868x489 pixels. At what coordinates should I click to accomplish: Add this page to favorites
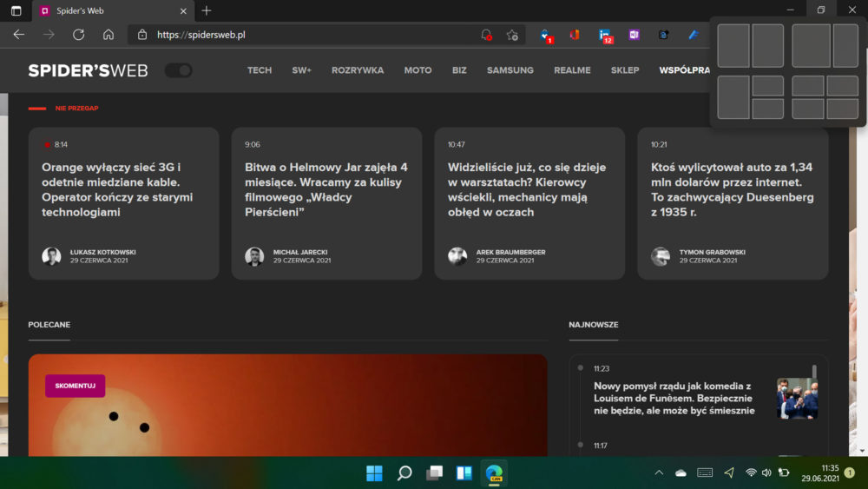513,35
